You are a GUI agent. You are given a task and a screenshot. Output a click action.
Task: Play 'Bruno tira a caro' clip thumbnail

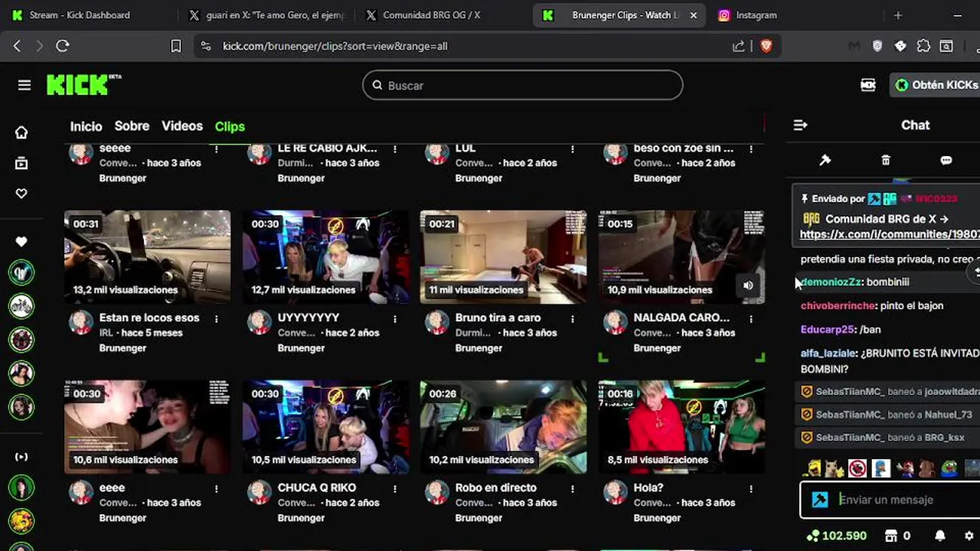pos(503,257)
